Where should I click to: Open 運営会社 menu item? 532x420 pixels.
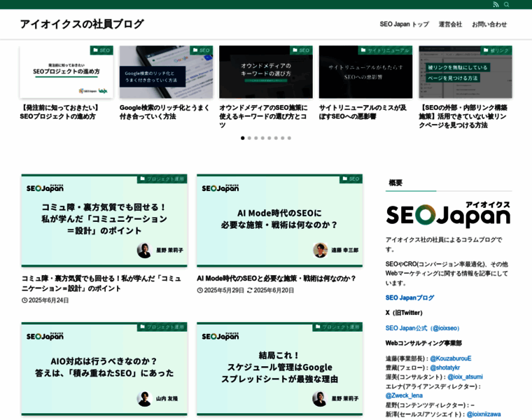[450, 24]
